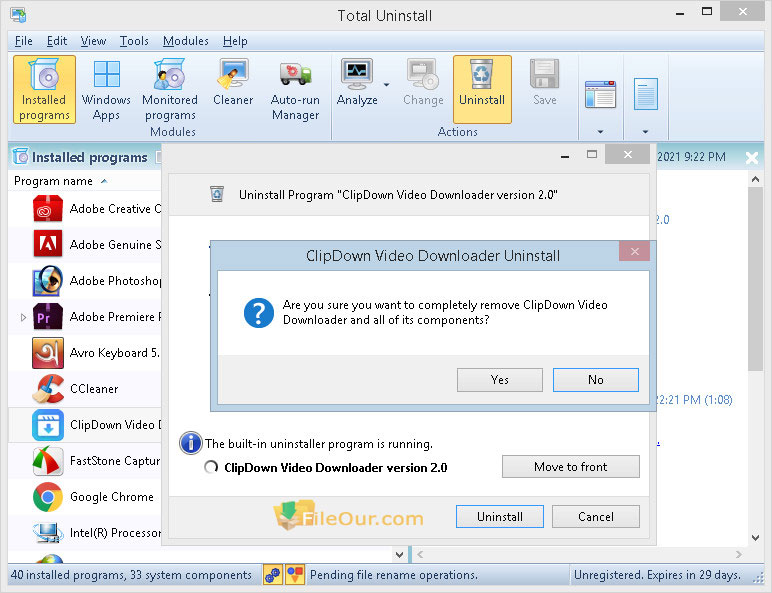Close the Installed programs panel with X
772x593 pixels.
pos(752,158)
